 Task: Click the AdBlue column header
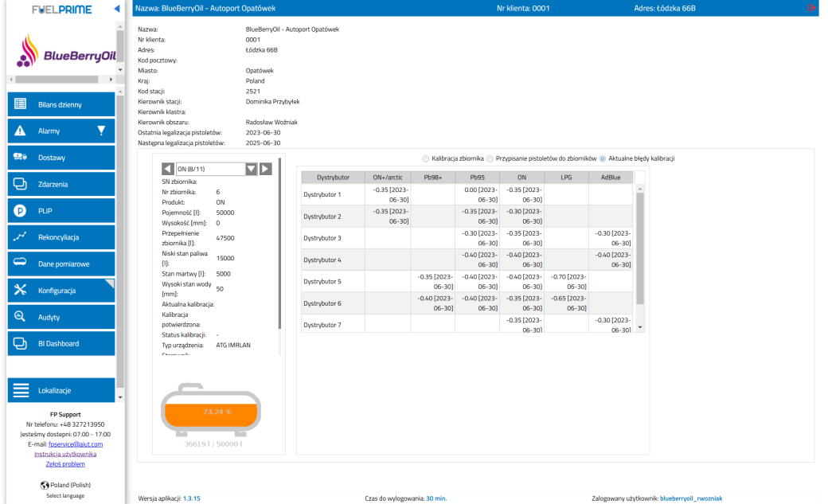point(611,177)
